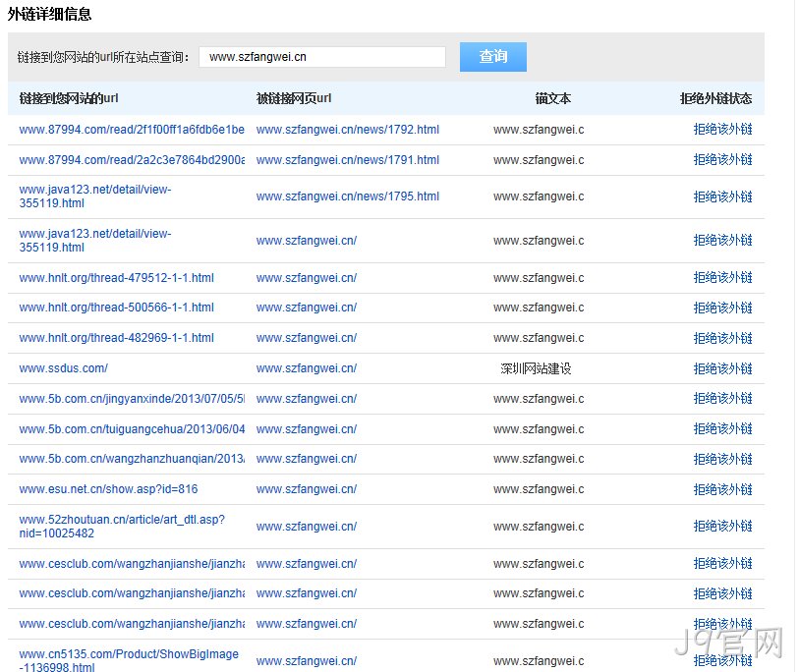Click 拒绝该外链 in the news/1791.html row
This screenshot has height=672, width=799.
[x=722, y=160]
